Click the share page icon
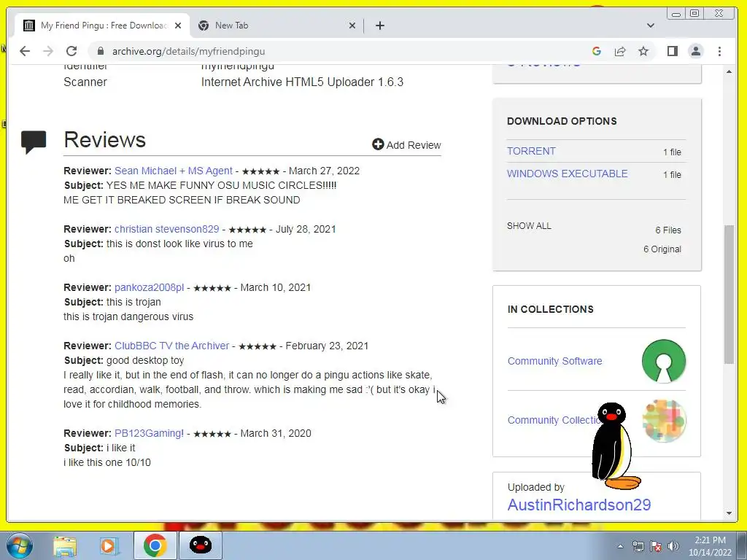This screenshot has height=560, width=747. [620, 51]
